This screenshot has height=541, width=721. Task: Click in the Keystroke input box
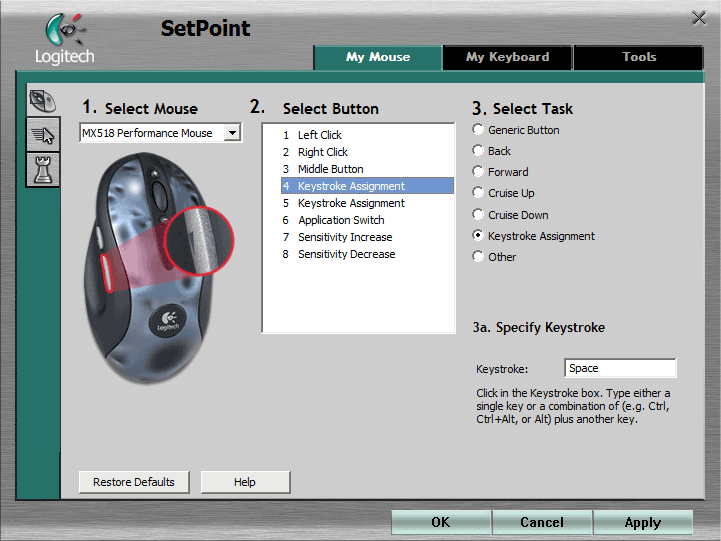click(x=620, y=368)
